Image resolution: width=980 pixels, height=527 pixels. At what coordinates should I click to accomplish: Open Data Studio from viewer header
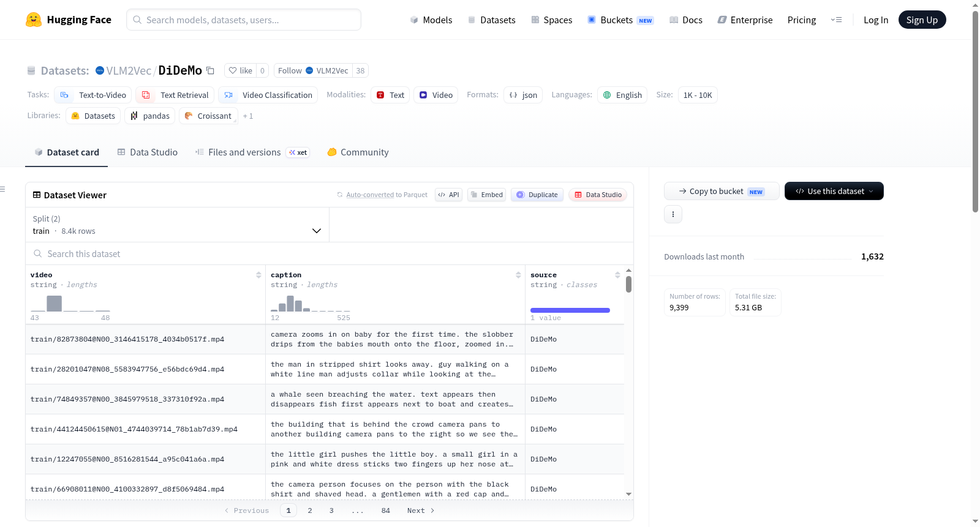598,195
